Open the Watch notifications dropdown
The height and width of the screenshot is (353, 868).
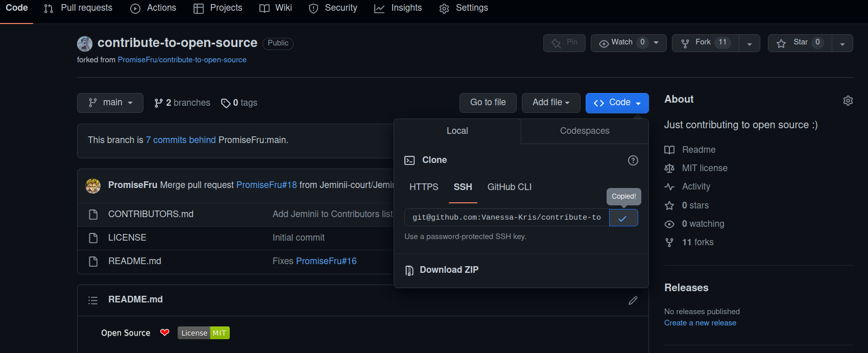pyautogui.click(x=629, y=43)
